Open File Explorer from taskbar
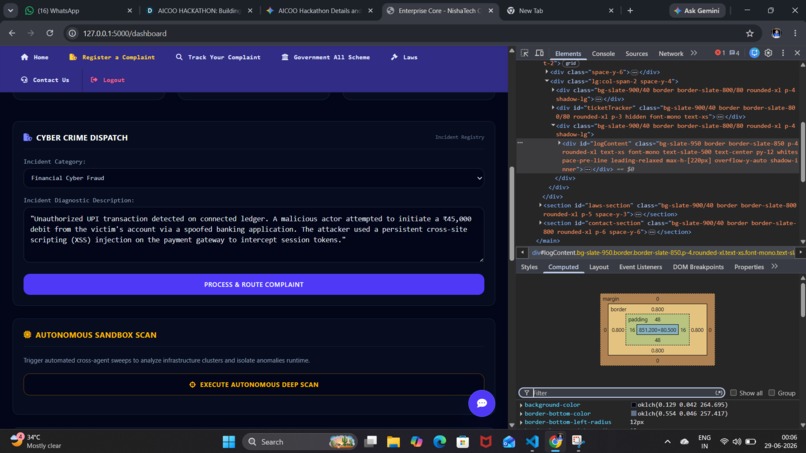This screenshot has width=806, height=453. coord(393,442)
